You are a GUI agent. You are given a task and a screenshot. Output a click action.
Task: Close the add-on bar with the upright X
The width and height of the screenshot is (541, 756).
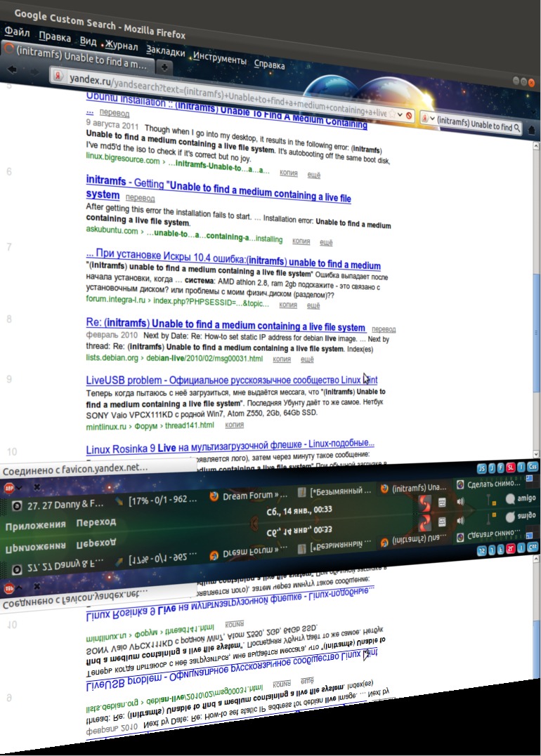coord(37,487)
